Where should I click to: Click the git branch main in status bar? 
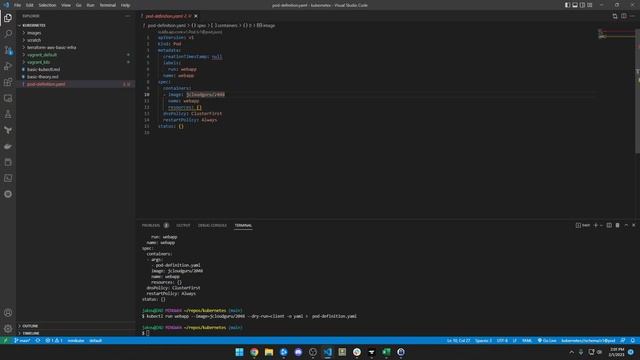pos(22,340)
